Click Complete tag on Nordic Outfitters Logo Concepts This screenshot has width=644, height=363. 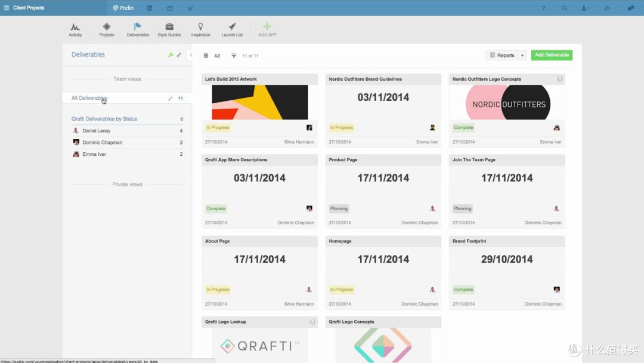(463, 127)
